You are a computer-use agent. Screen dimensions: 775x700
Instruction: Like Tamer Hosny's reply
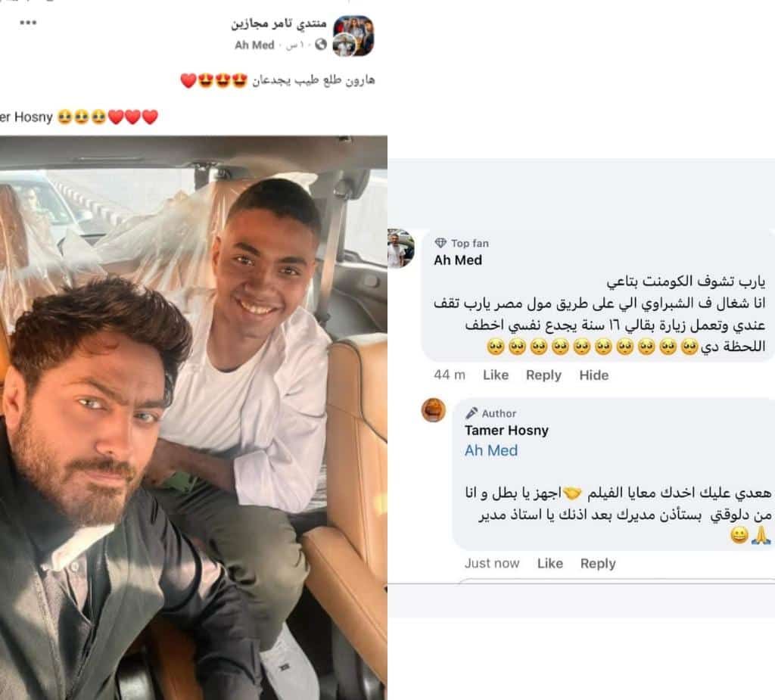point(549,564)
